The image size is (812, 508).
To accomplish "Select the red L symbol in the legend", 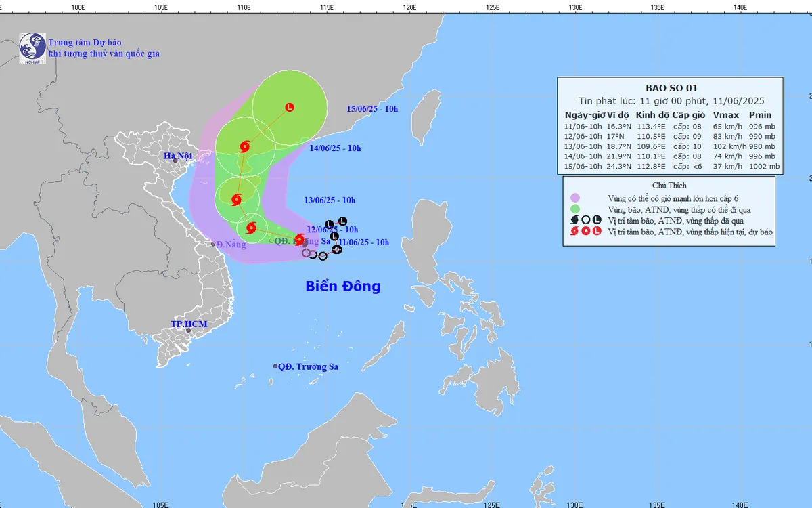I will point(597,232).
